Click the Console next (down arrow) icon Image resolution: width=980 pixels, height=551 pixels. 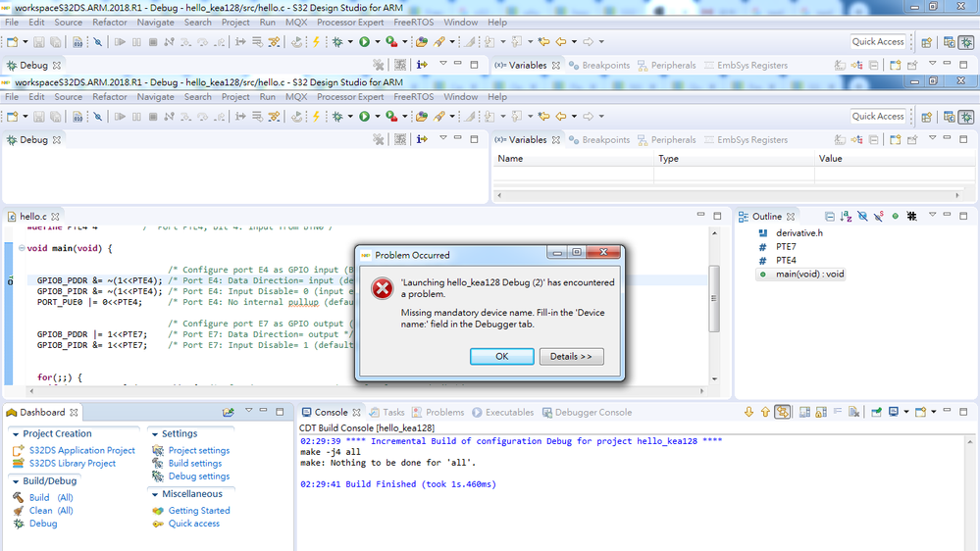(748, 412)
